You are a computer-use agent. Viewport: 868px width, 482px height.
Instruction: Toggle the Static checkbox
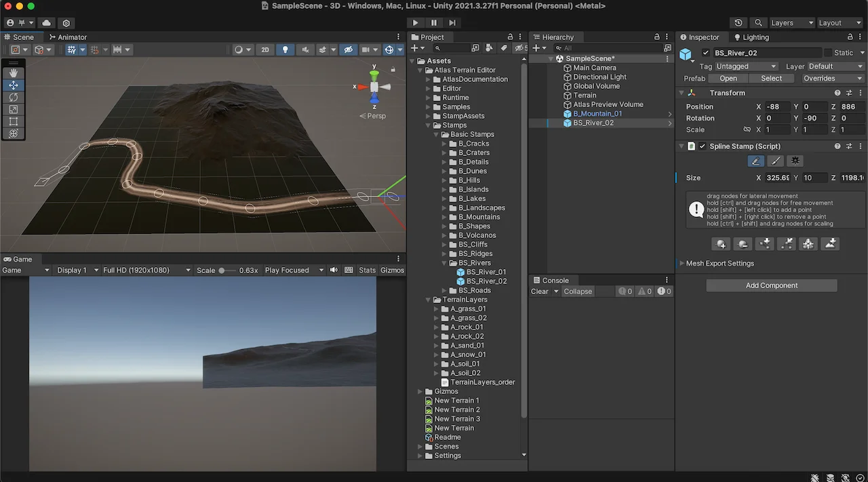click(x=828, y=53)
